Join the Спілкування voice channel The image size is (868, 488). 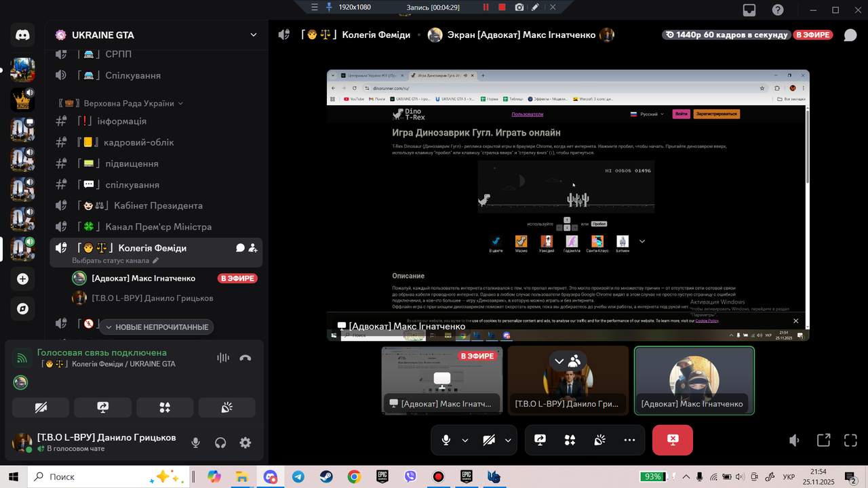pyautogui.click(x=156, y=75)
